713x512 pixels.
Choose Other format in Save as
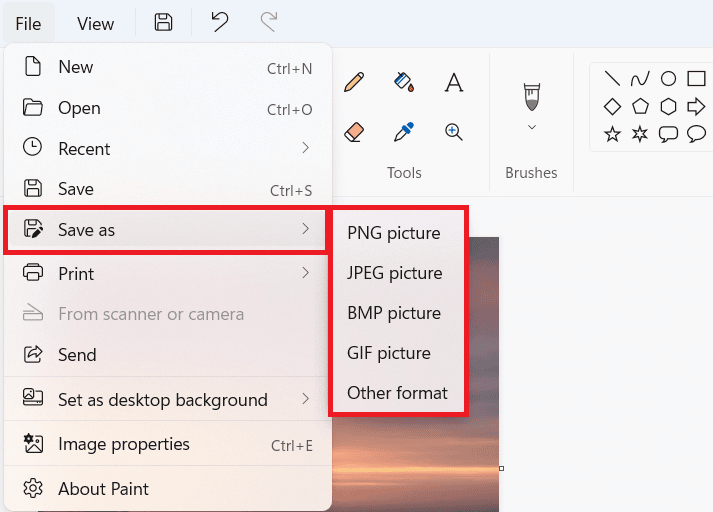pos(398,393)
